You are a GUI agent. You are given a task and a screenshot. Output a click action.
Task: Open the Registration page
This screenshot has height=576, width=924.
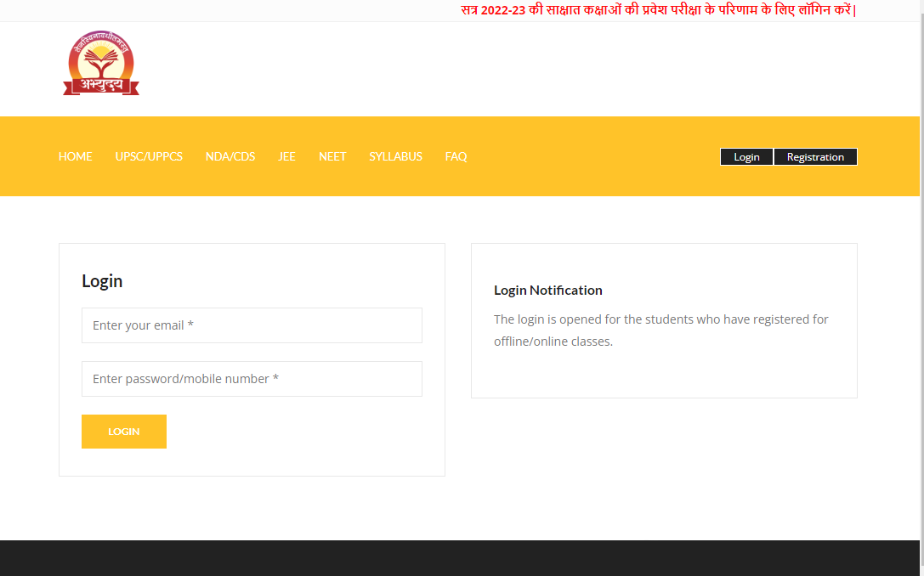tap(815, 157)
